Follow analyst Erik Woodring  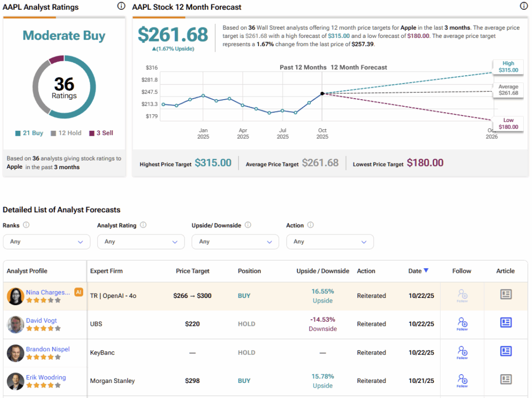pos(462,381)
